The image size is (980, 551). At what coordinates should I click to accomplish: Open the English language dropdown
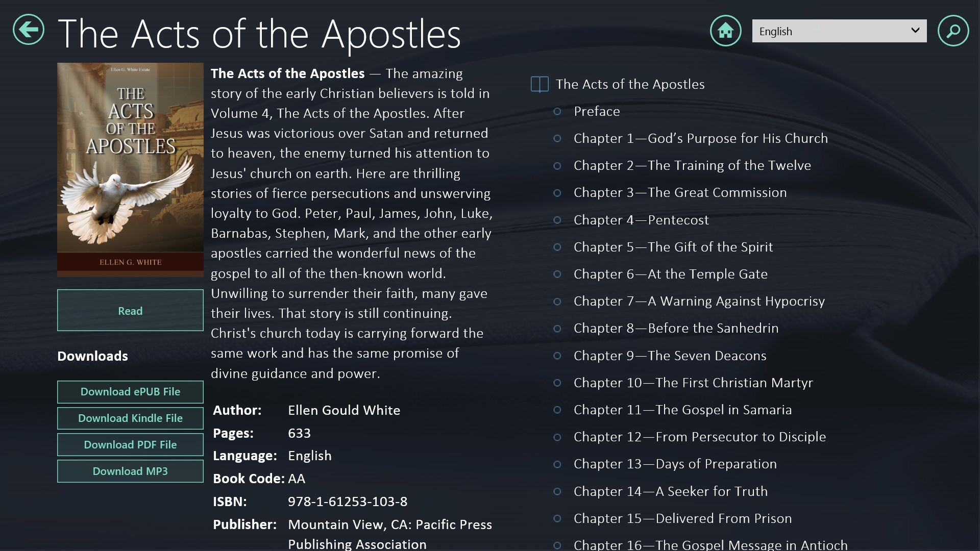point(839,31)
